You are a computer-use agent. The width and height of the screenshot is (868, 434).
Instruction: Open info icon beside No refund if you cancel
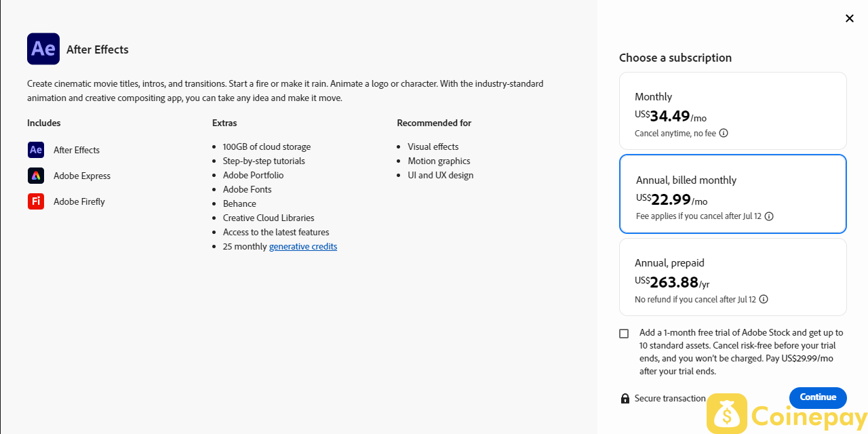pos(764,299)
